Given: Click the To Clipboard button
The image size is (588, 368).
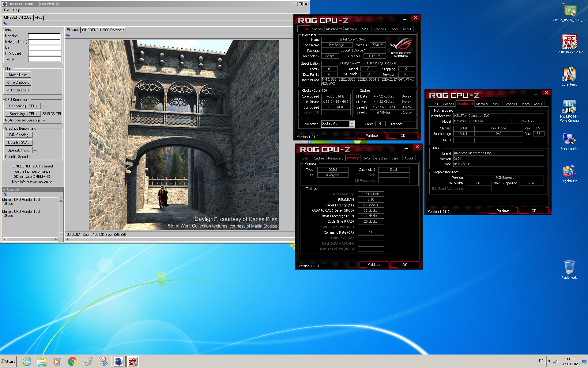Looking at the screenshot, I should coord(18,82).
